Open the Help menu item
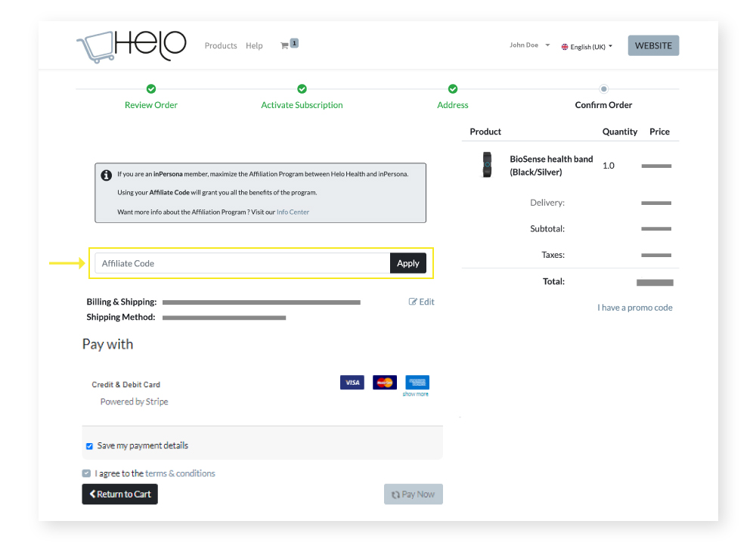 point(254,46)
